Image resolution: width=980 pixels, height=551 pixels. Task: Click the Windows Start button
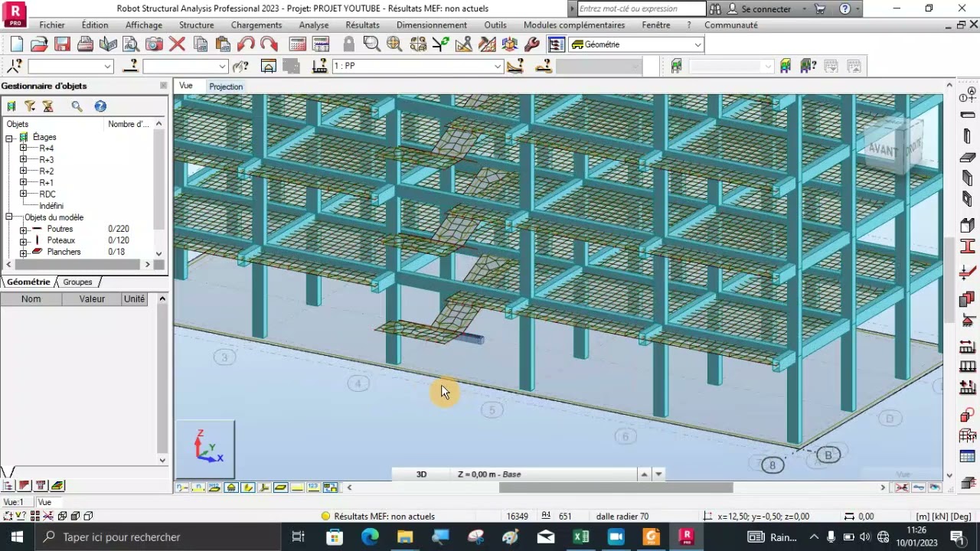(x=17, y=537)
